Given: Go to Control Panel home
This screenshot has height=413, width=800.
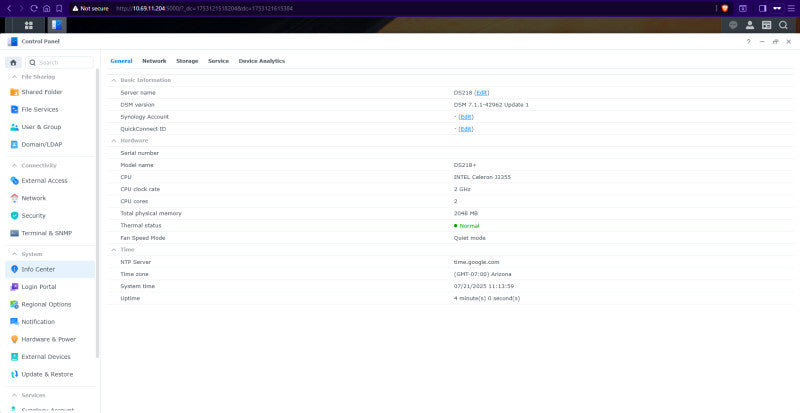Looking at the screenshot, I should (13, 63).
